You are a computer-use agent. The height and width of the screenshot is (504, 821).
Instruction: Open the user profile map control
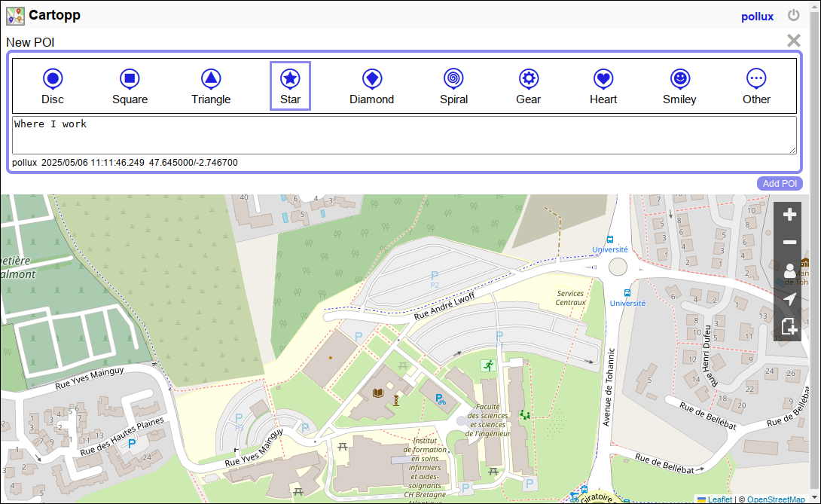pyautogui.click(x=789, y=271)
